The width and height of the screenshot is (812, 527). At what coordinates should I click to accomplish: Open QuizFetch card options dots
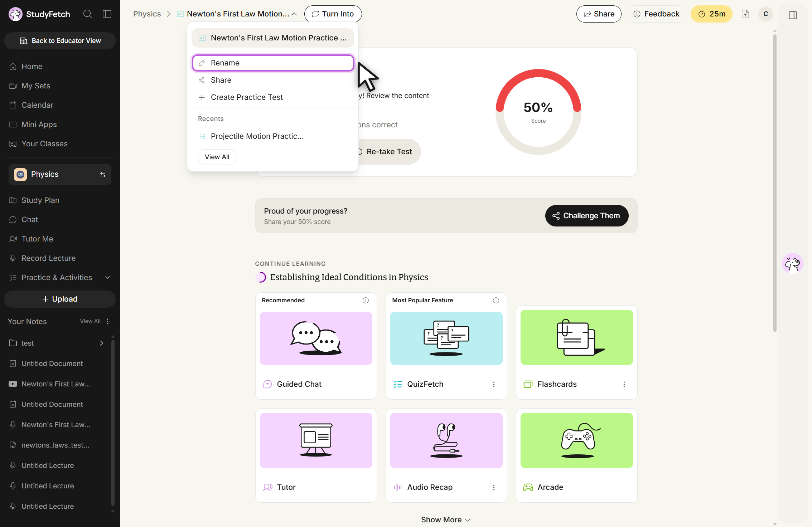[x=494, y=384]
